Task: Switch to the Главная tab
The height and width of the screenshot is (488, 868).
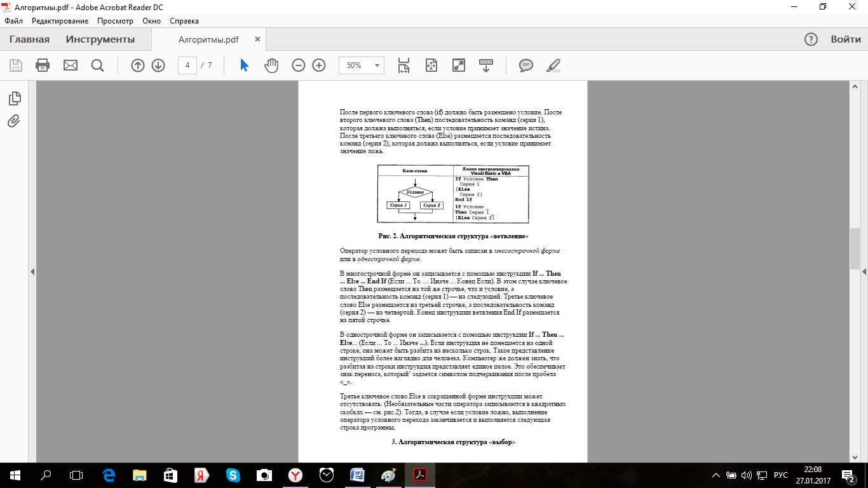Action: click(x=29, y=39)
